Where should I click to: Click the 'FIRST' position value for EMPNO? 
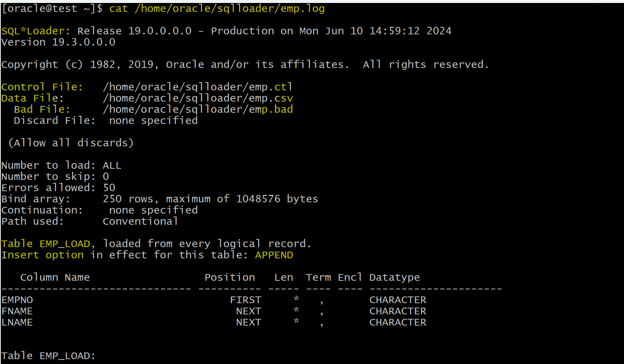pyautogui.click(x=246, y=300)
